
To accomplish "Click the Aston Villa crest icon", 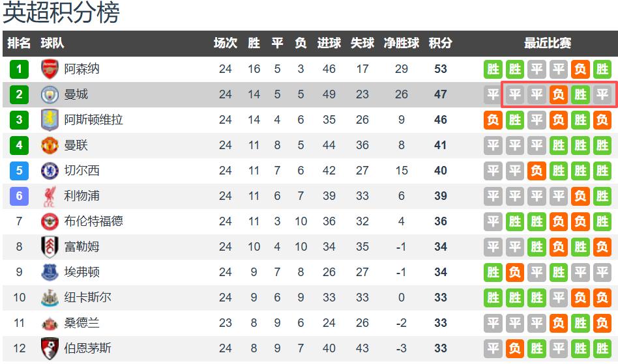I will 50,120.
